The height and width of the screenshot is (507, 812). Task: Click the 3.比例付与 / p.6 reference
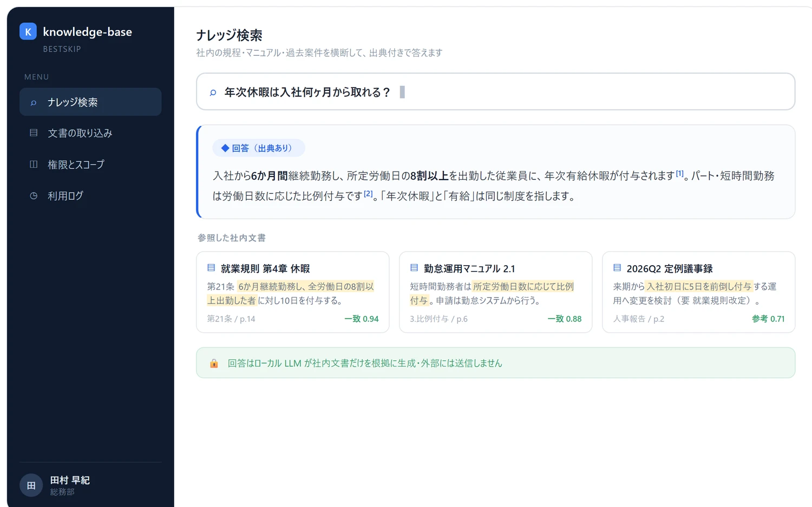pyautogui.click(x=438, y=319)
